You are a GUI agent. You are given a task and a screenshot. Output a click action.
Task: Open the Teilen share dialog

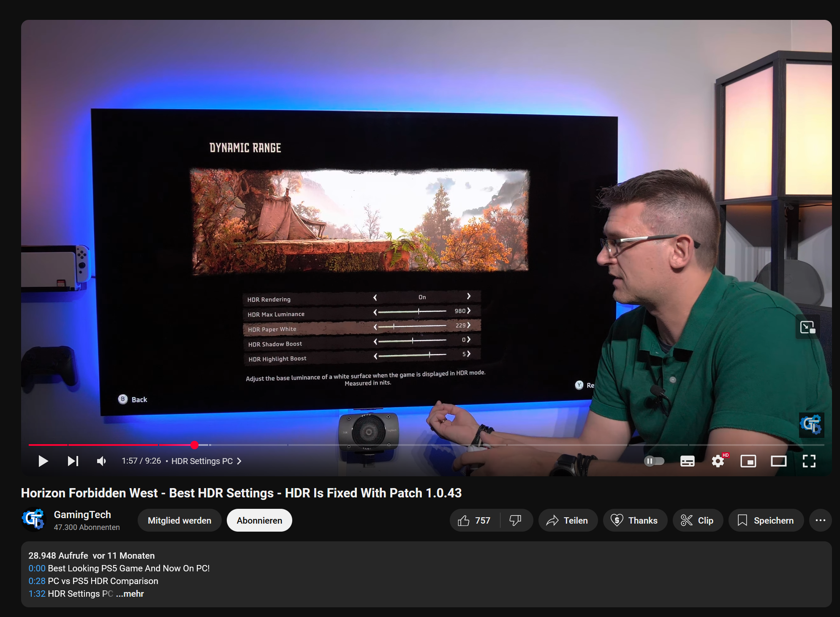tap(568, 520)
